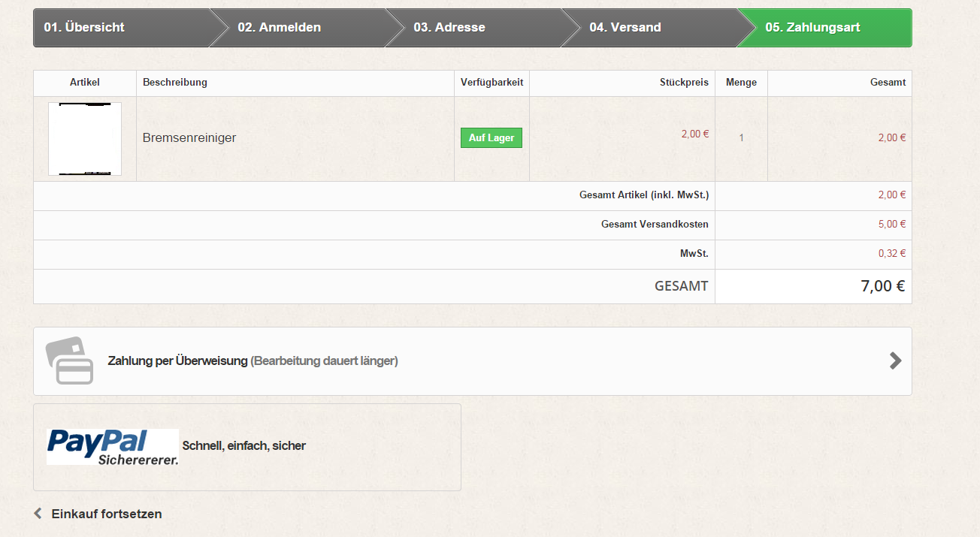This screenshot has width=980, height=537.
Task: Click the Verfügbarkeit column header
Action: coord(492,83)
